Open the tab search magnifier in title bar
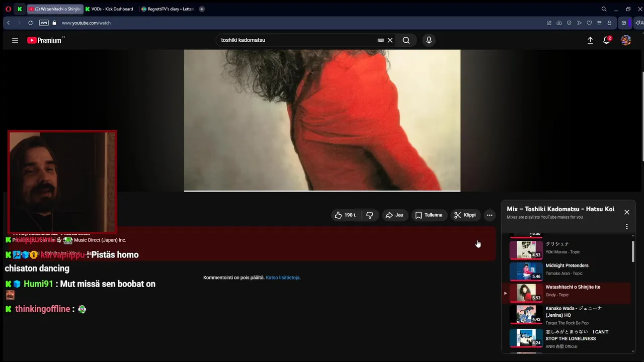The width and height of the screenshot is (644, 362). pyautogui.click(x=604, y=9)
